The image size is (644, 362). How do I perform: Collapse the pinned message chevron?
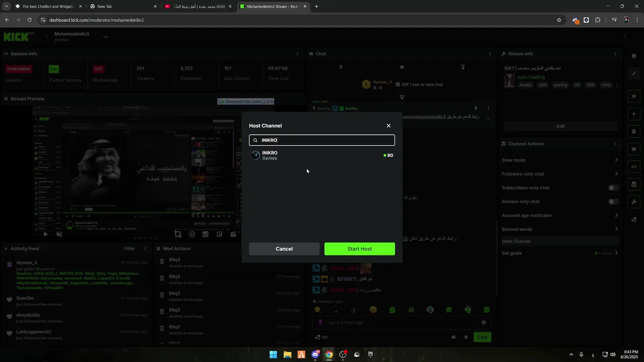tap(488, 119)
